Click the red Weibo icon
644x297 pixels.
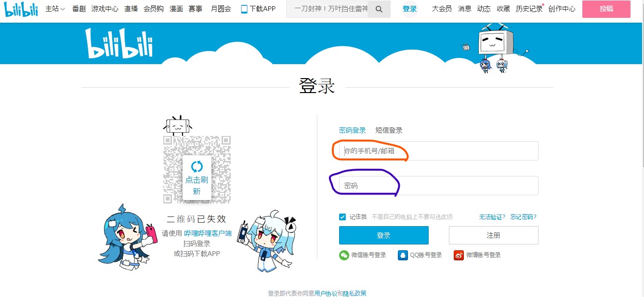459,255
